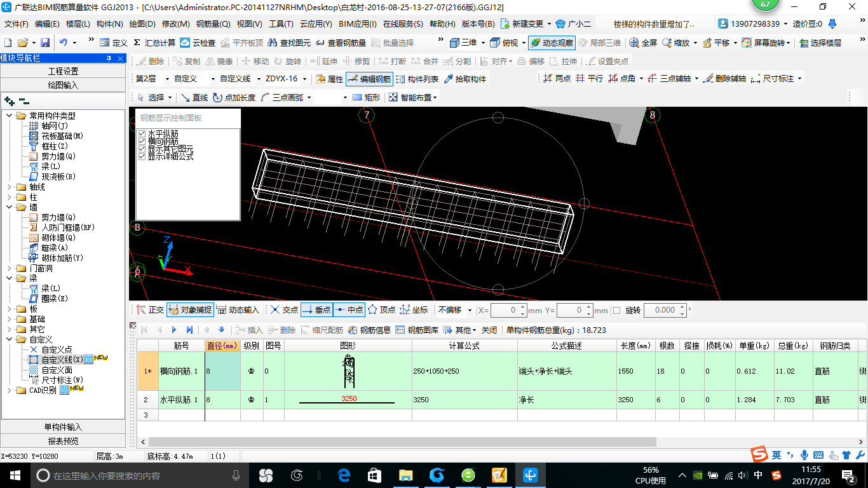Select 自定义线(X) in tree
Screen dimensions: 868x488
tap(62, 360)
